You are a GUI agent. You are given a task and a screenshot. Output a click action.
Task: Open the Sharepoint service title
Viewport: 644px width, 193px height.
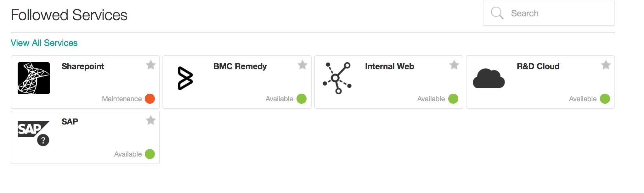coord(83,66)
